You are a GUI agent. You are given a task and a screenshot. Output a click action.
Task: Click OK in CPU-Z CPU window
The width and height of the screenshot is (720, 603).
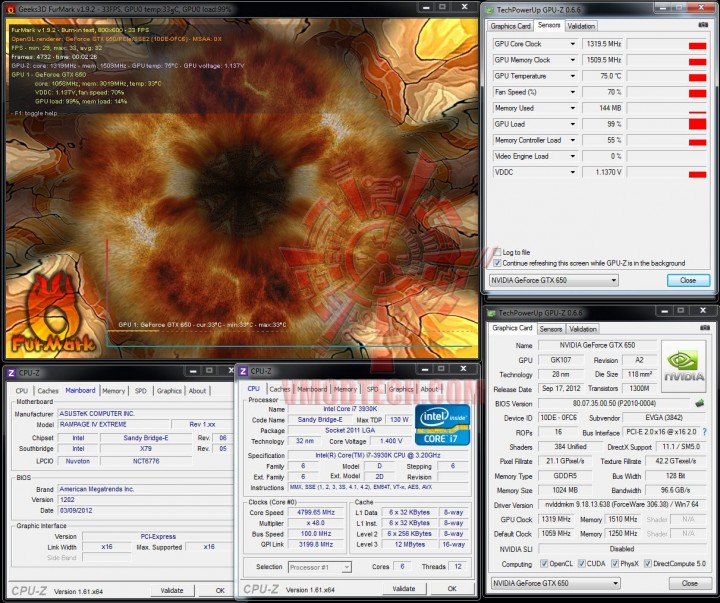[x=452, y=589]
